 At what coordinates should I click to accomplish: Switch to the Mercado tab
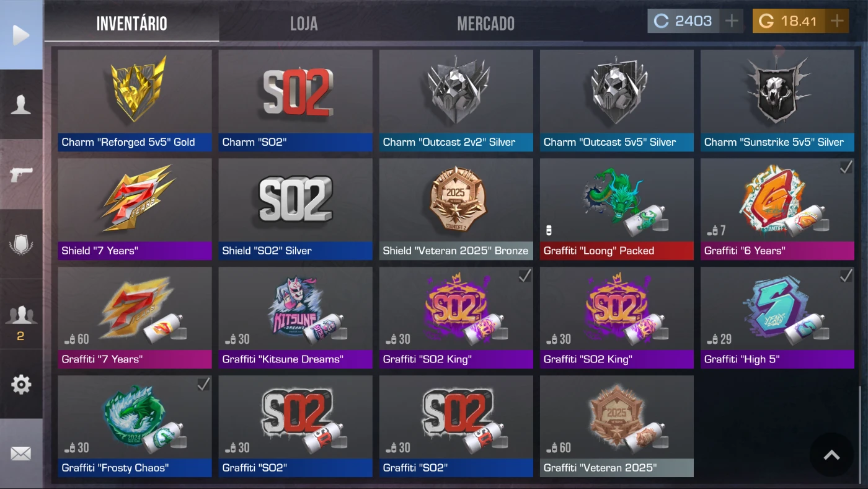[x=485, y=24]
